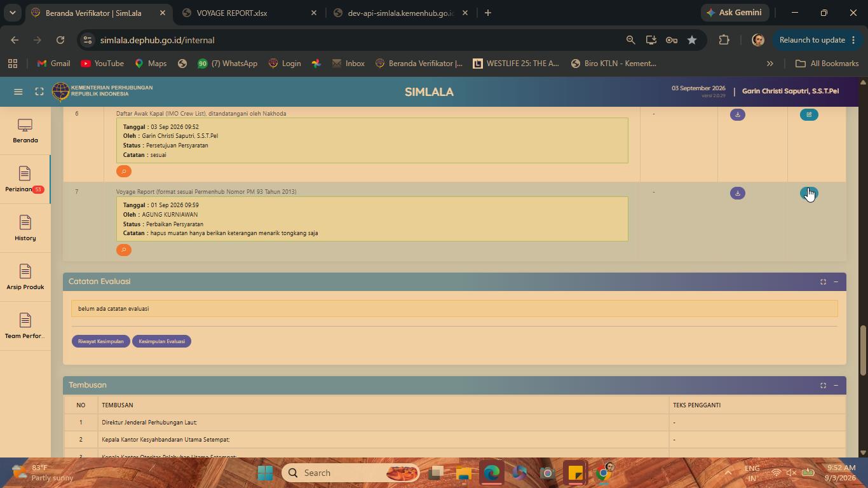Collapse the Catatan Evaluasi panel
The height and width of the screenshot is (488, 868).
(x=836, y=282)
